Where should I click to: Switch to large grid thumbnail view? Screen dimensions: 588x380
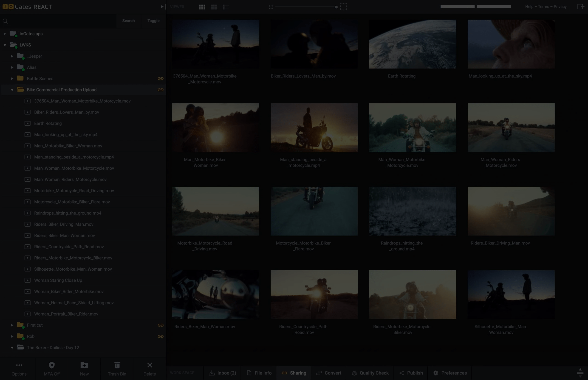[202, 7]
